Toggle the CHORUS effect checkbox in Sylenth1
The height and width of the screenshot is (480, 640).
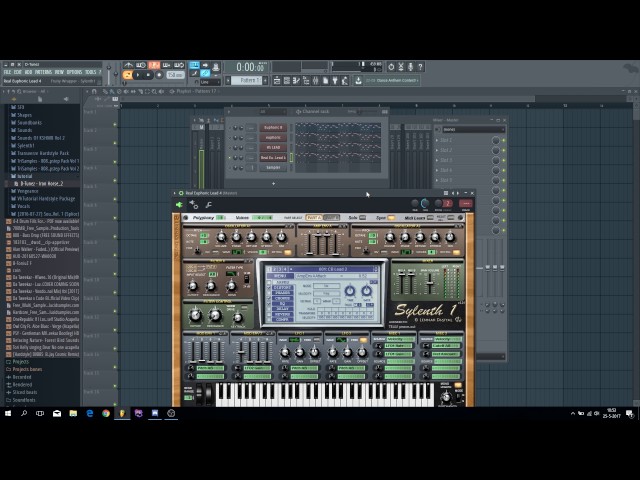(x=269, y=298)
